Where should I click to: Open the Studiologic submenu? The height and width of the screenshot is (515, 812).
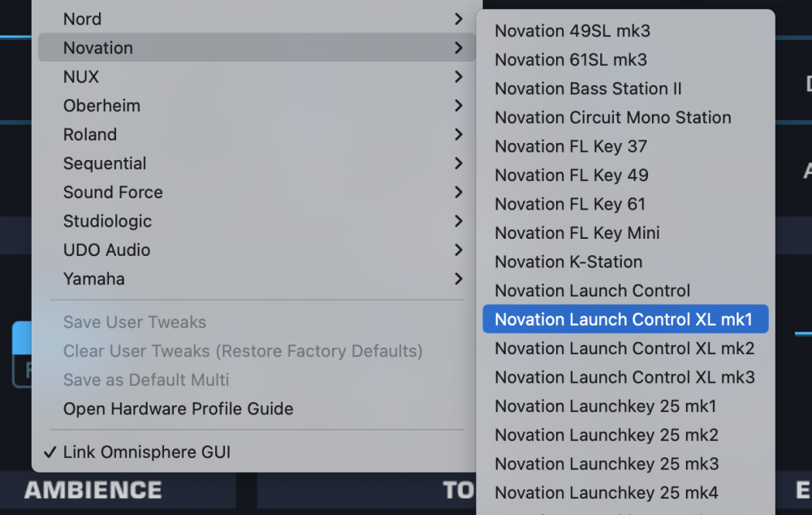tap(107, 221)
